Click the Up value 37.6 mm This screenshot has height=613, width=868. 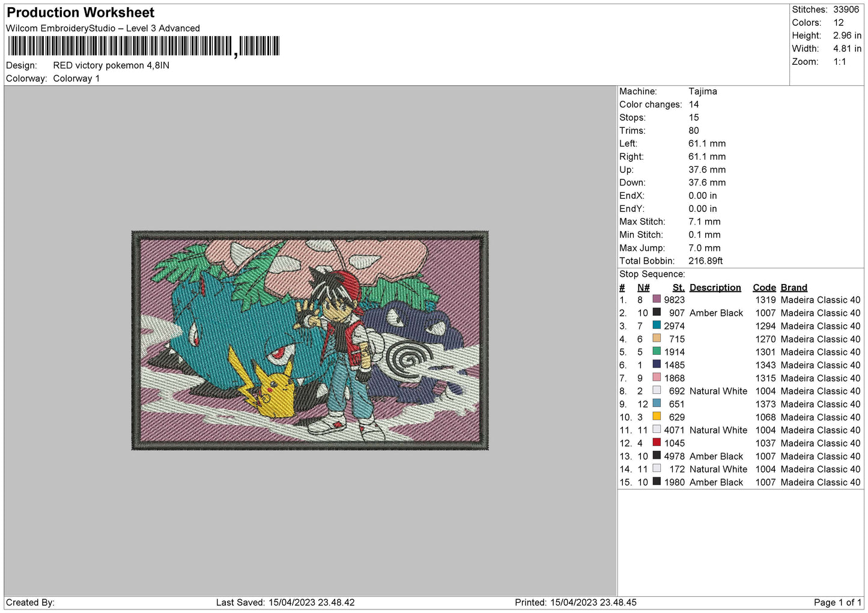pyautogui.click(x=707, y=169)
